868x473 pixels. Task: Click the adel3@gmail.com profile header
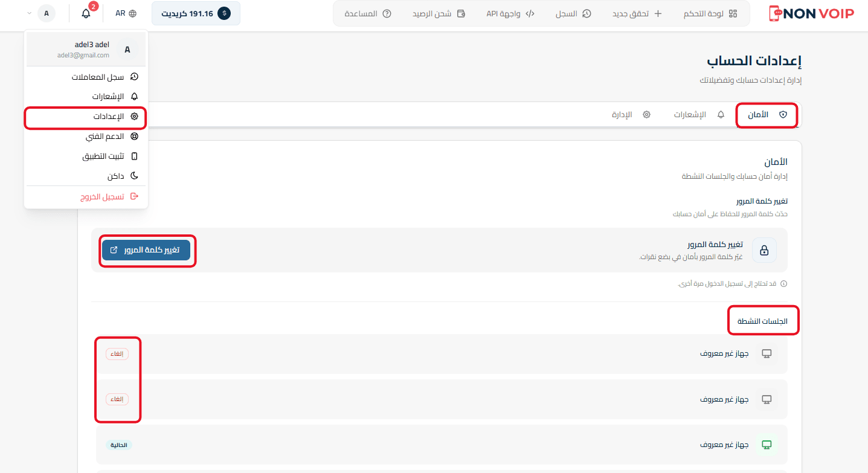(x=86, y=50)
